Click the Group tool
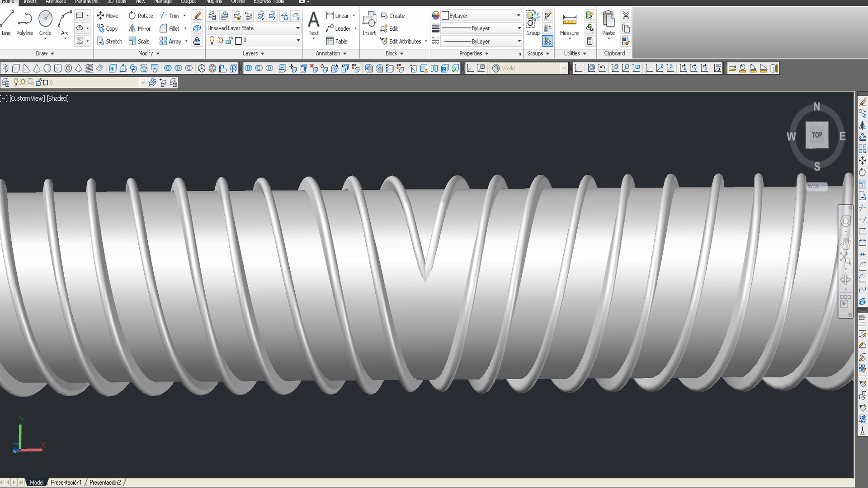 pyautogui.click(x=533, y=23)
